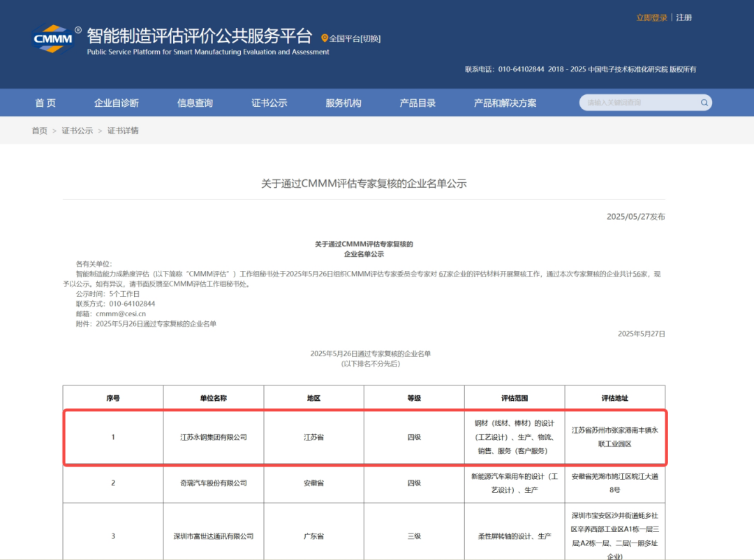
Task: Click the 评估地址 column header
Action: [615, 398]
